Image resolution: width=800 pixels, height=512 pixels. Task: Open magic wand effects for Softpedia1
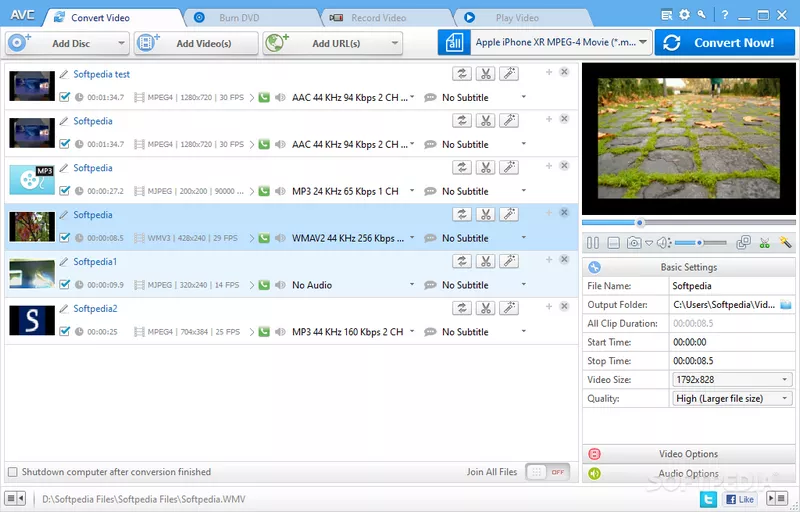tap(509, 261)
